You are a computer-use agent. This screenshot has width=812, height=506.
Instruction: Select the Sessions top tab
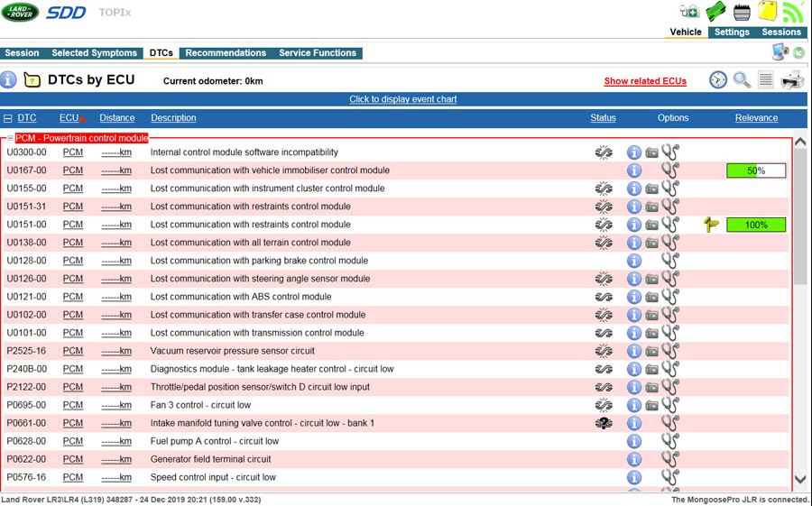point(781,32)
